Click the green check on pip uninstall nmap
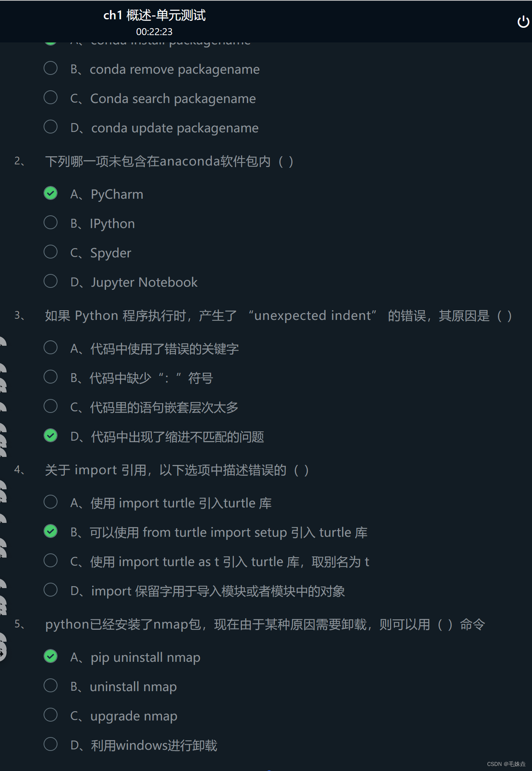The height and width of the screenshot is (771, 532). coord(51,656)
